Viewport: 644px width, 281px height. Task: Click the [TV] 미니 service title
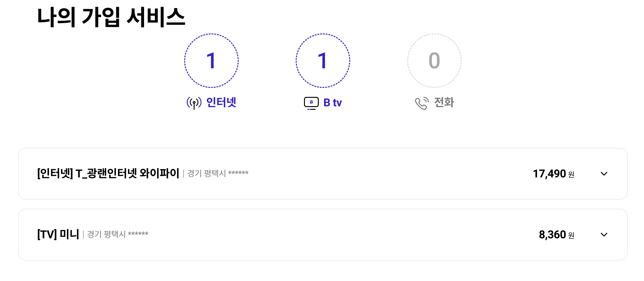point(58,234)
